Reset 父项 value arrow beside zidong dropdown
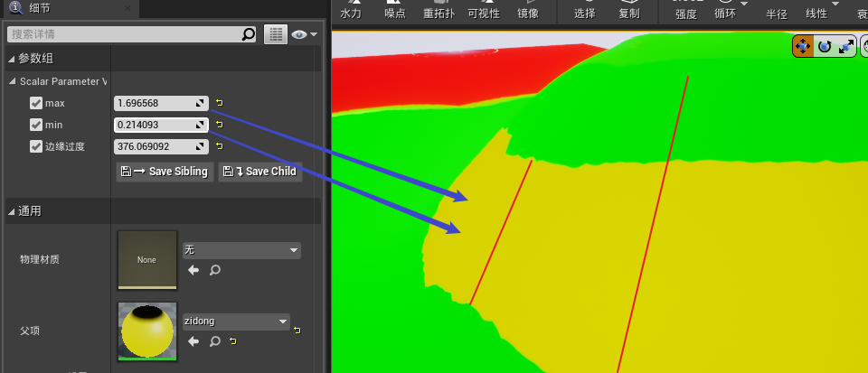This screenshot has width=868, height=373. pos(297,331)
